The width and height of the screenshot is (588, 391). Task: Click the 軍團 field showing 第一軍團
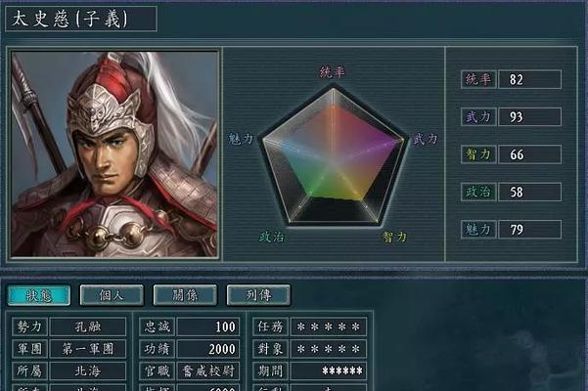point(88,349)
